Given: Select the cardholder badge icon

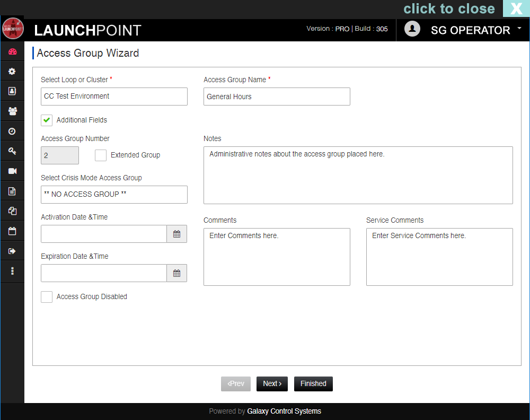Looking at the screenshot, I should 12,91.
